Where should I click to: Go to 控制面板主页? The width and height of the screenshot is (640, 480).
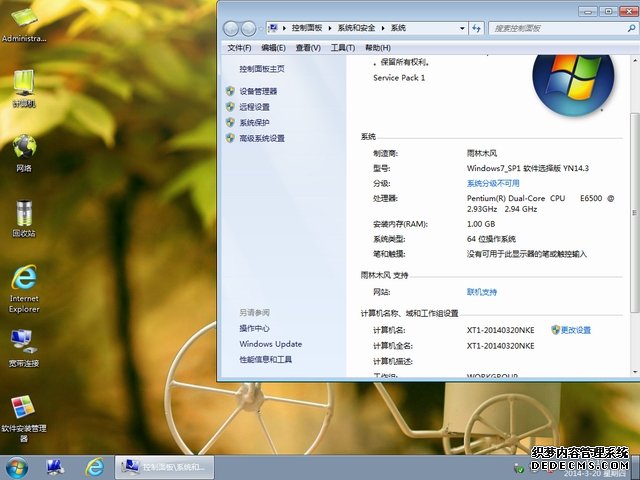coord(262,69)
